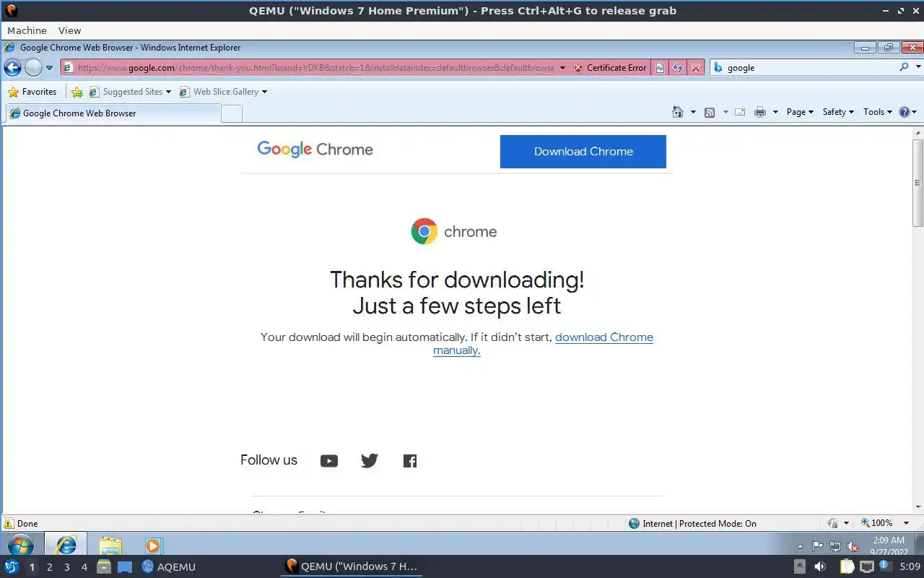
Task: Click the warning icon beside Done
Action: (9, 524)
